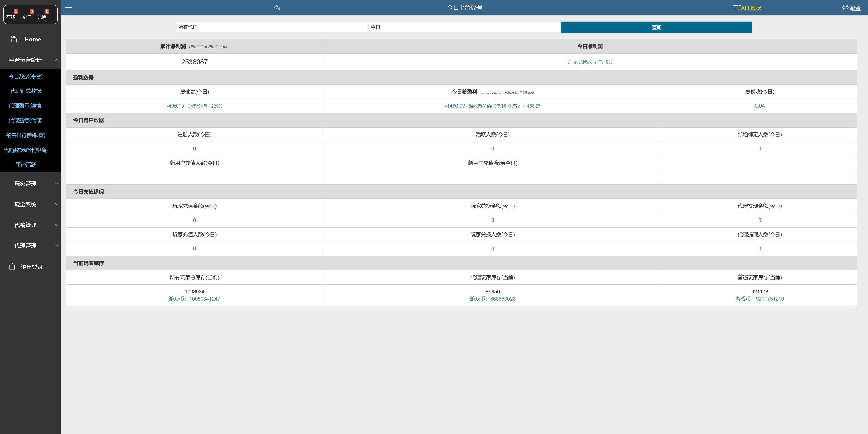Screen dimensions: 868x434
Task: Click the 充值 recharge count badge
Action: pos(31,12)
